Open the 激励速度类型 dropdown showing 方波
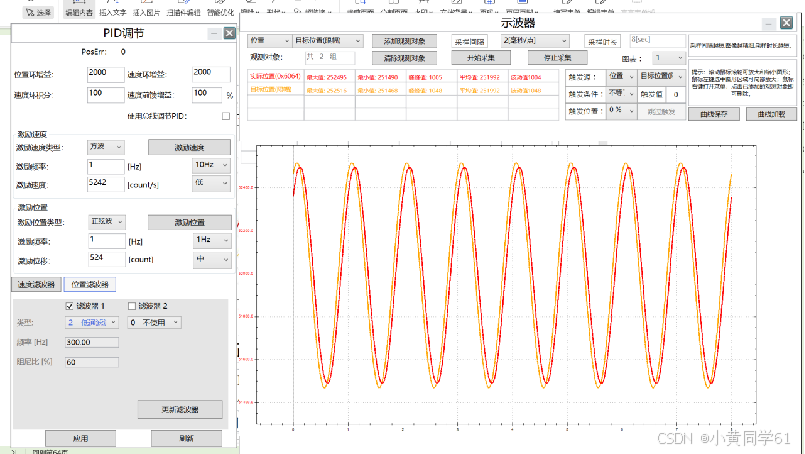This screenshot has width=805, height=454. 106,147
